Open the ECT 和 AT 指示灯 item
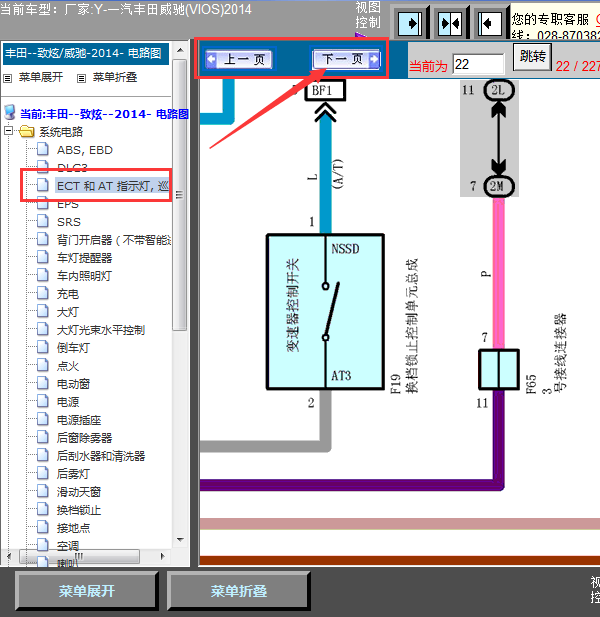This screenshot has width=600, height=617. (x=113, y=186)
